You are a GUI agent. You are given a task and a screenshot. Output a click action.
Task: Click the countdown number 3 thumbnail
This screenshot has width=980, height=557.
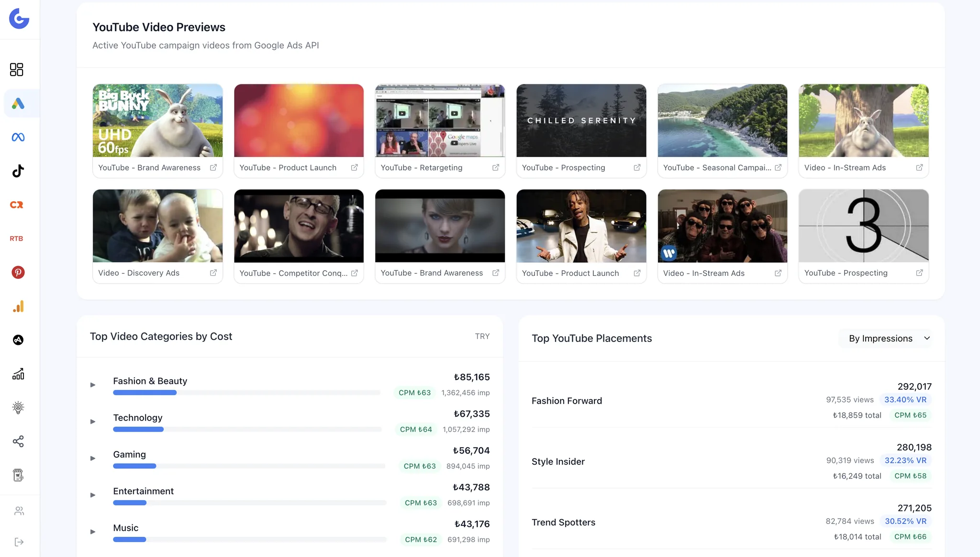coord(864,226)
